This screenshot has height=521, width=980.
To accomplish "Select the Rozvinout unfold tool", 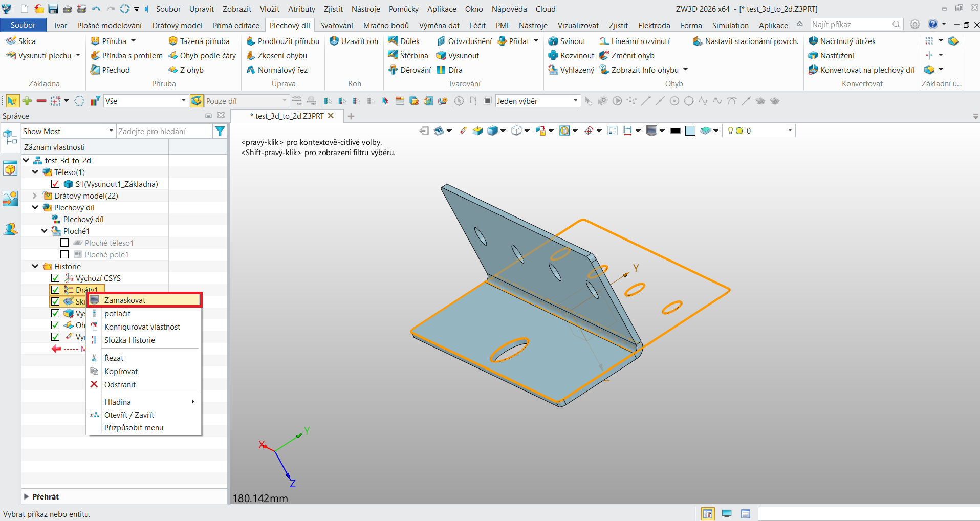I will pyautogui.click(x=571, y=55).
